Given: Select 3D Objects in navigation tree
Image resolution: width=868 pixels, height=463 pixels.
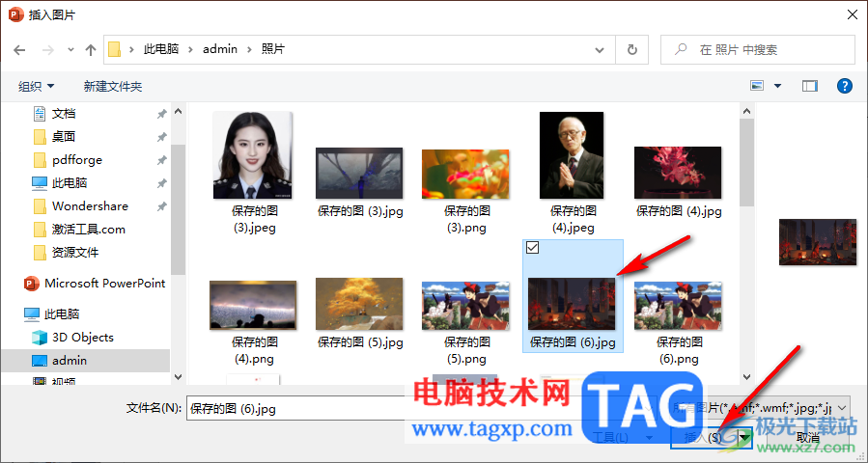Looking at the screenshot, I should point(82,338).
